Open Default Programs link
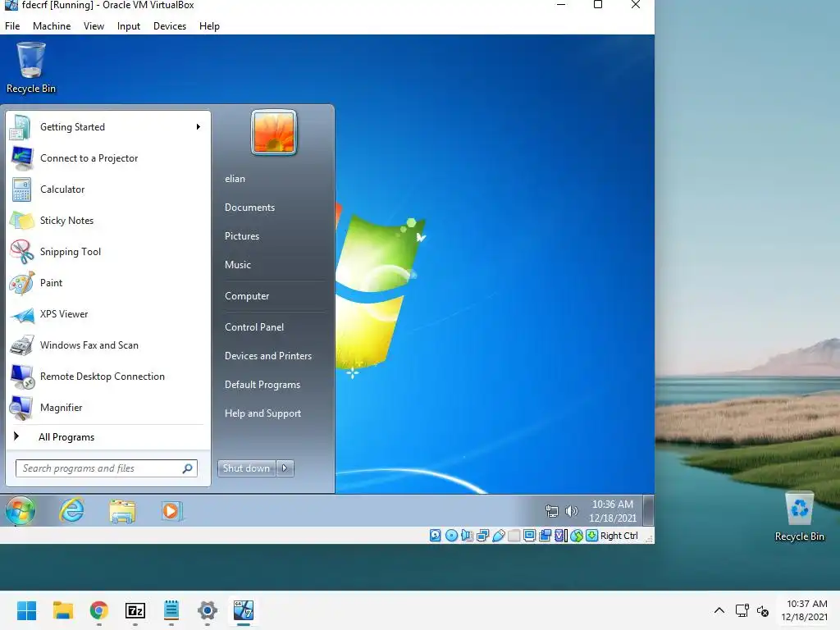This screenshot has width=840, height=630. pos(262,385)
